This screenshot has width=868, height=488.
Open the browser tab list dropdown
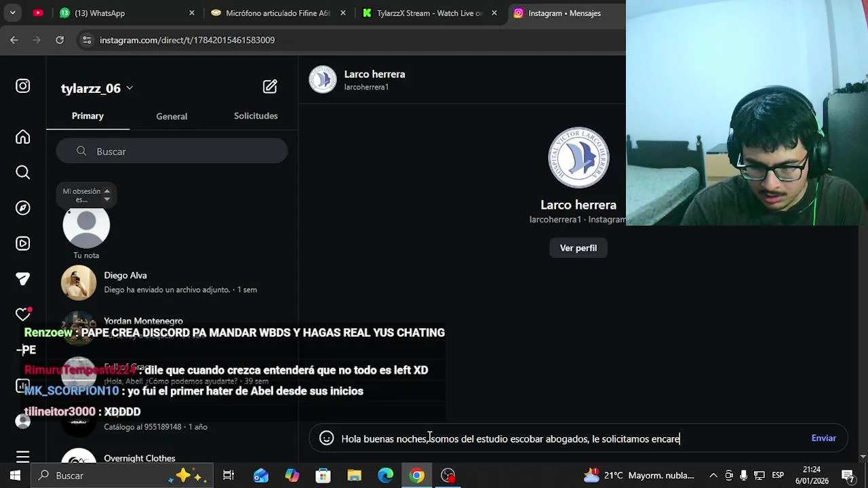coord(12,13)
